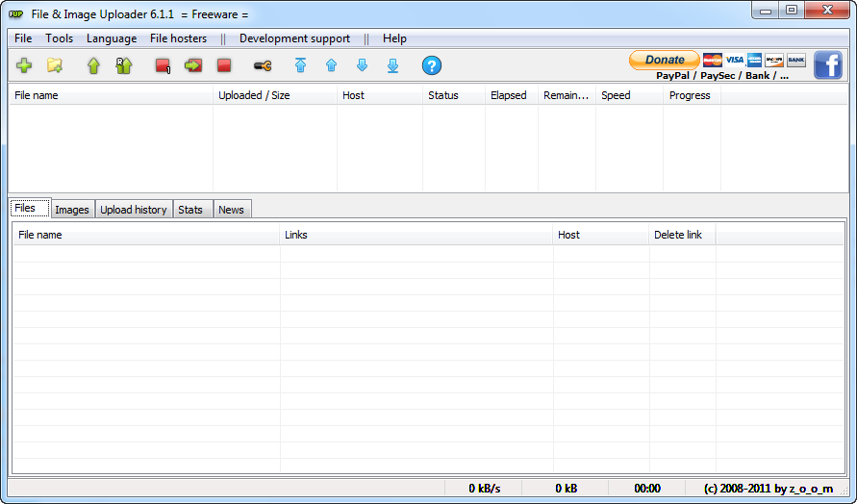The image size is (857, 504).
Task: Open the Tools menu
Action: [59, 38]
